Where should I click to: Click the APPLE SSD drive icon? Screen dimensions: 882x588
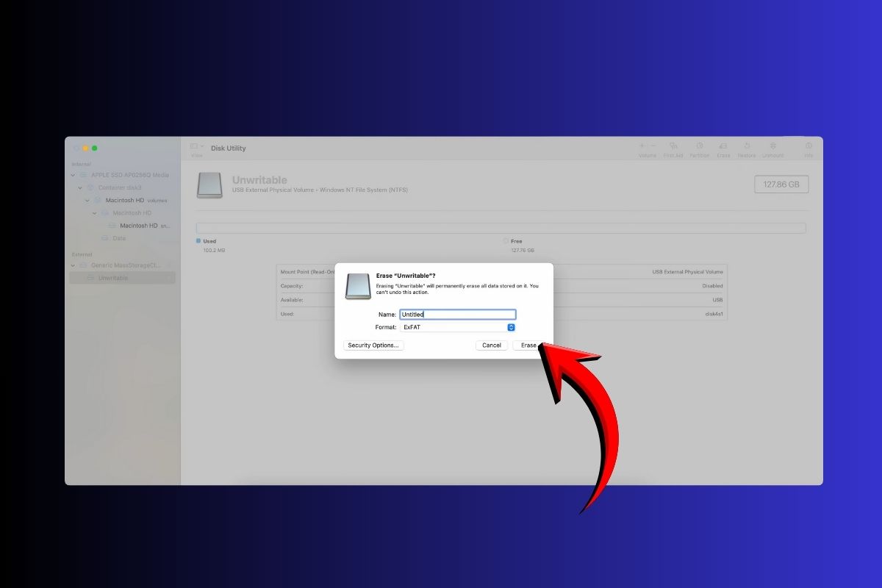point(84,175)
